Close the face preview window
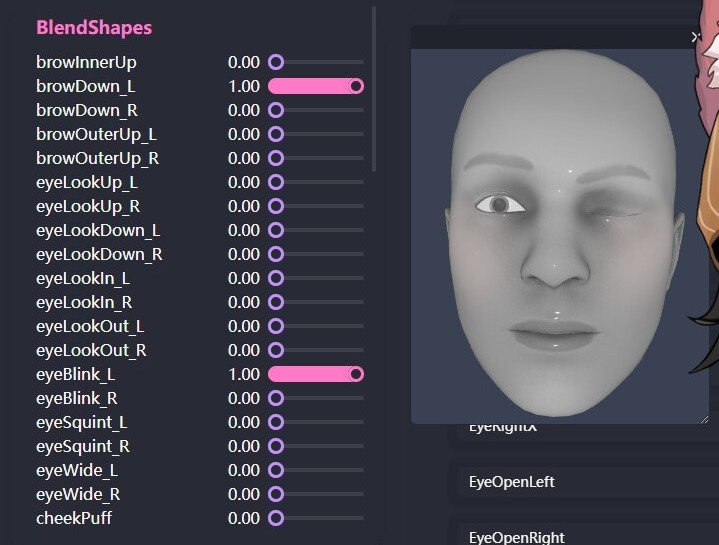The image size is (719, 545). tap(696, 37)
